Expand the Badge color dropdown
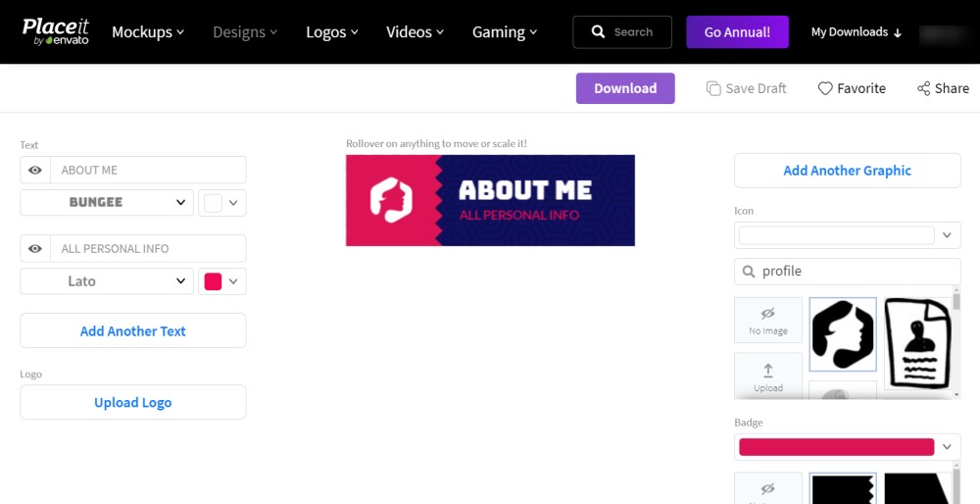Image resolution: width=980 pixels, height=504 pixels. 947,447
